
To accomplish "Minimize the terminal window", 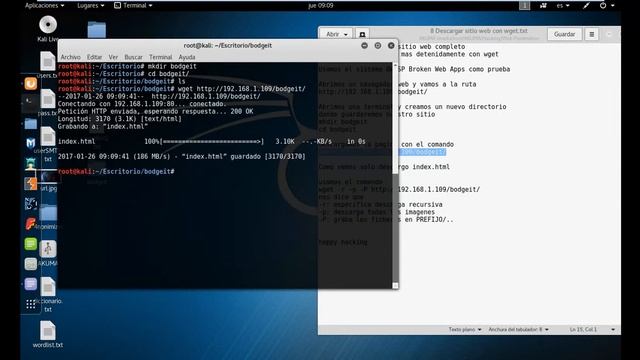I will click(x=364, y=46).
